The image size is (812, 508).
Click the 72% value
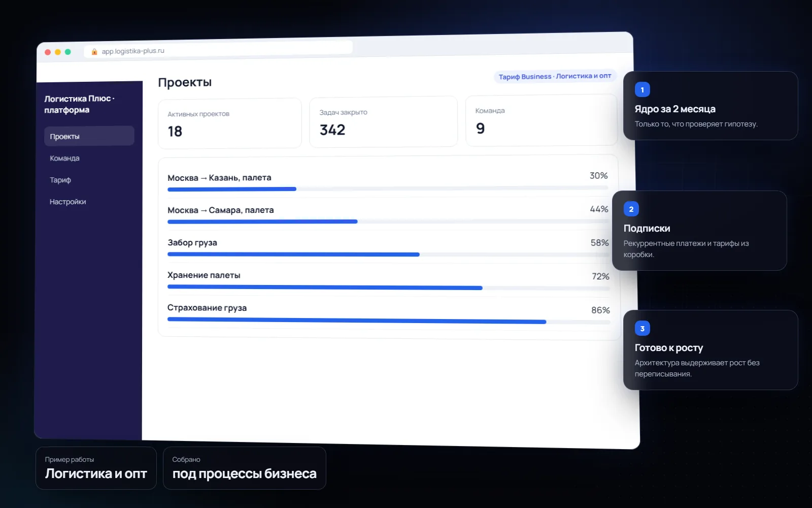pyautogui.click(x=600, y=276)
